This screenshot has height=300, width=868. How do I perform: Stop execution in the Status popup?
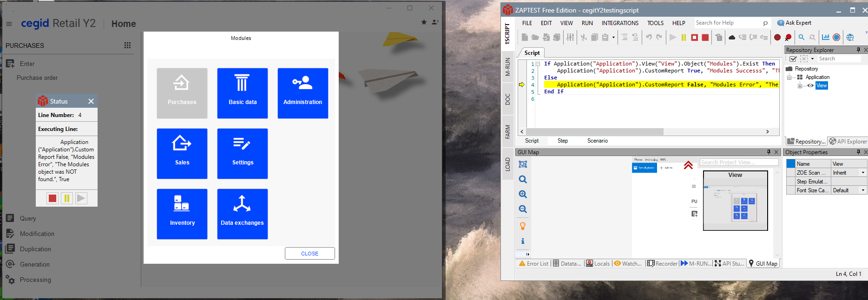53,198
